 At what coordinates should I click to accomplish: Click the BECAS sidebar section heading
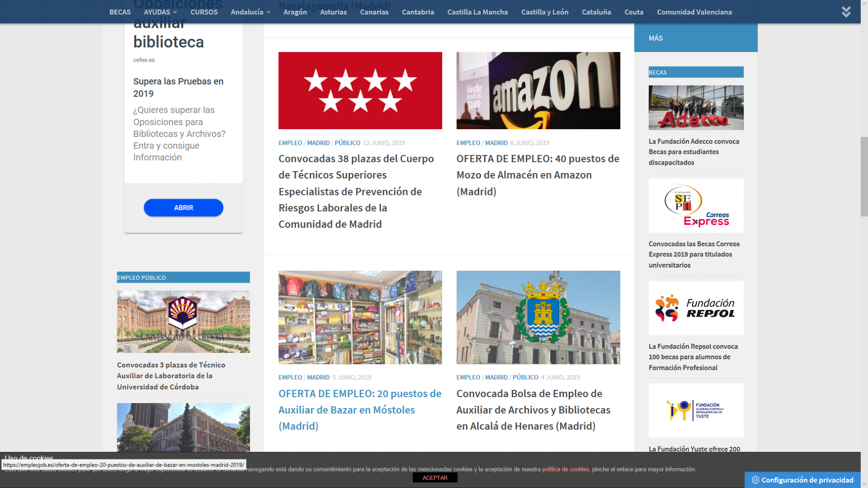(x=696, y=72)
